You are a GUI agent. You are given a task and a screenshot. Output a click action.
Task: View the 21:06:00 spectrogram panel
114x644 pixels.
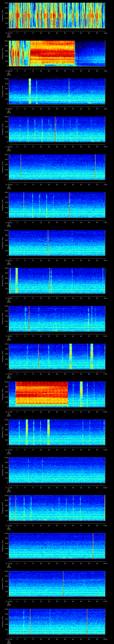coord(57,205)
